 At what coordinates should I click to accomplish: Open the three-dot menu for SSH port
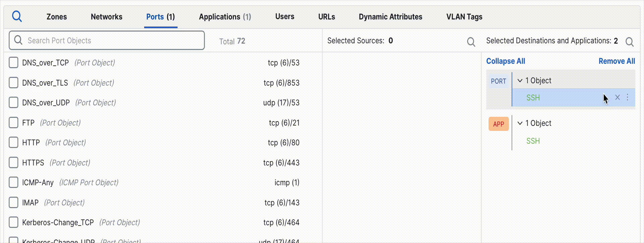coord(628,97)
